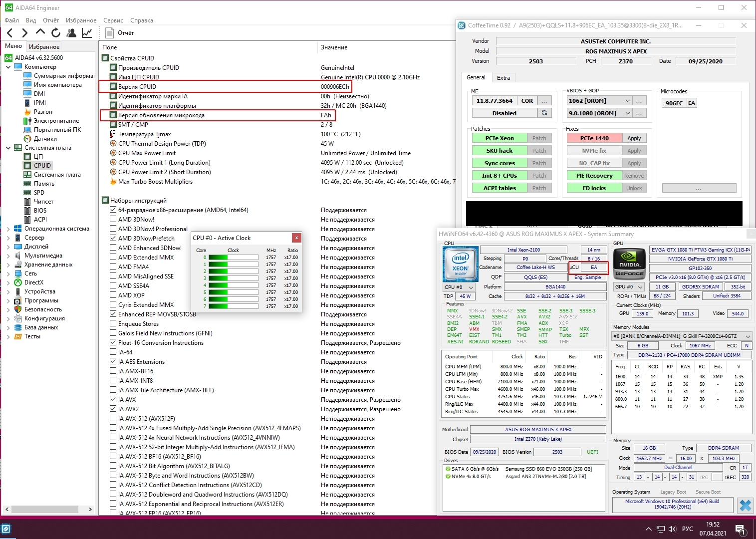756x539 pixels.
Task: Open the Память memory tree item
Action: [x=44, y=184]
